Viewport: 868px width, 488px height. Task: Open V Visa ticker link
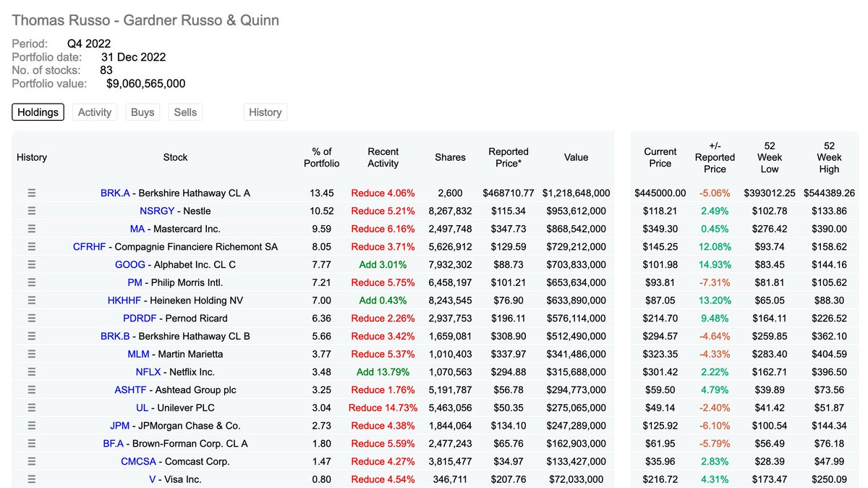click(153, 479)
